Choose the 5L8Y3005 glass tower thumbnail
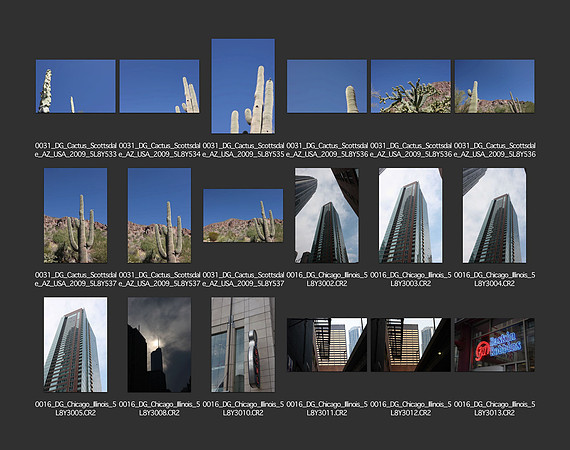Screen dimensions: 570x450 [x=76, y=345]
